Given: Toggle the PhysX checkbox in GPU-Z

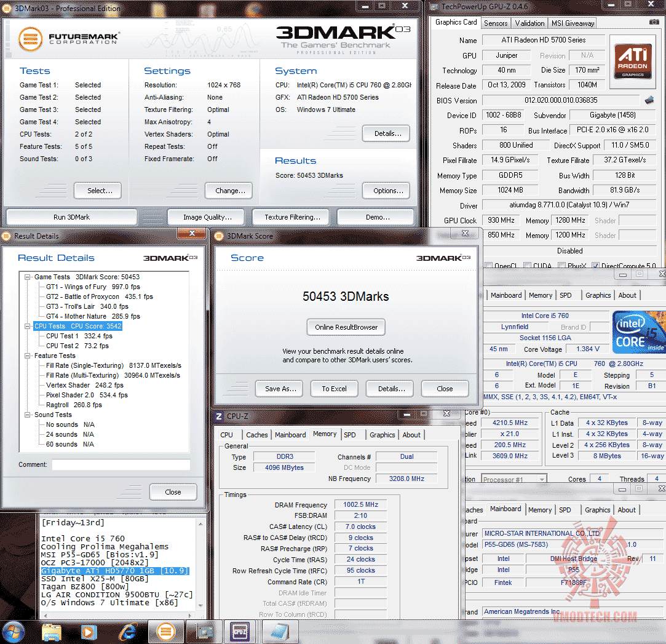Looking at the screenshot, I should [x=561, y=266].
